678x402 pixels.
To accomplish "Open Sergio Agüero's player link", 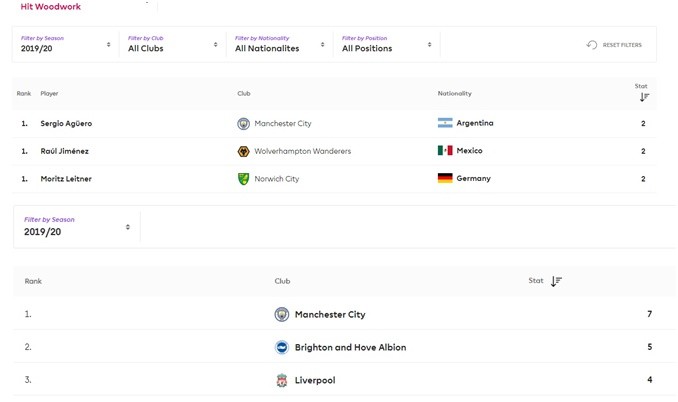I will (66, 123).
